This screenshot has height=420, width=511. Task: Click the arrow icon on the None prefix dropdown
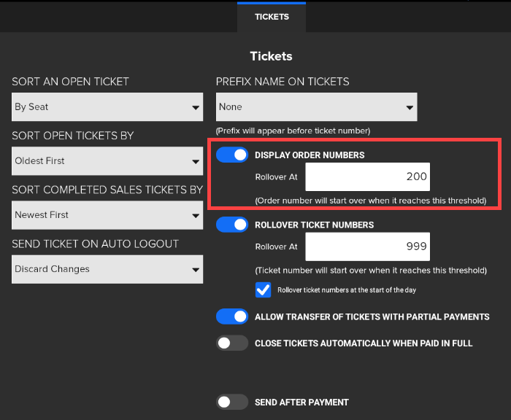pos(410,108)
